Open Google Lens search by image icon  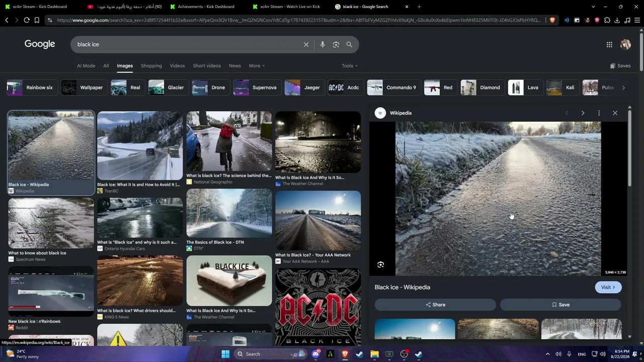coord(336,44)
